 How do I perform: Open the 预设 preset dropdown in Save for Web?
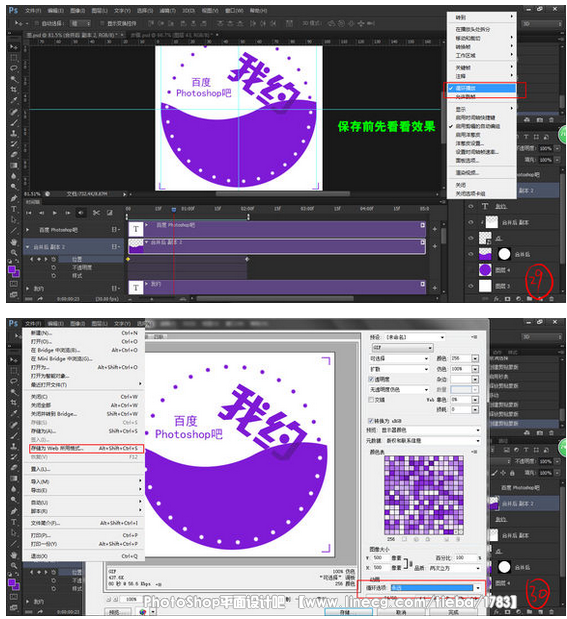(x=415, y=337)
